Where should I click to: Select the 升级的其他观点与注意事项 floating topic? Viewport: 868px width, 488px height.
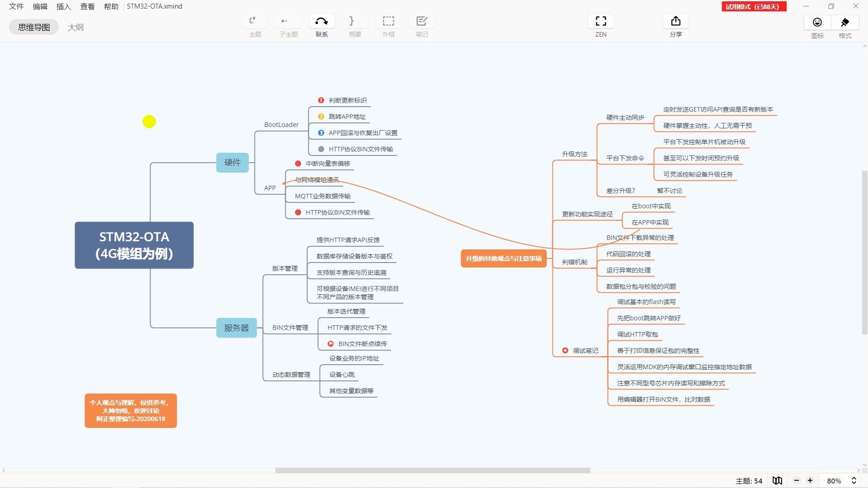click(504, 258)
